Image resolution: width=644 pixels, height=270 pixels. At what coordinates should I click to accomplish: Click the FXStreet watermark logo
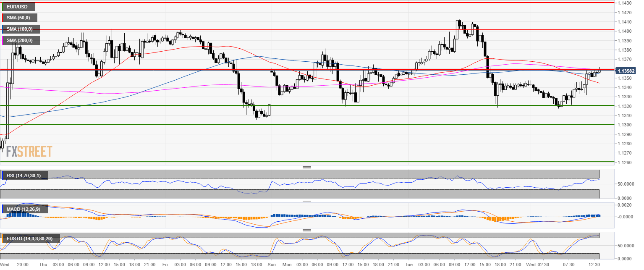coord(29,151)
